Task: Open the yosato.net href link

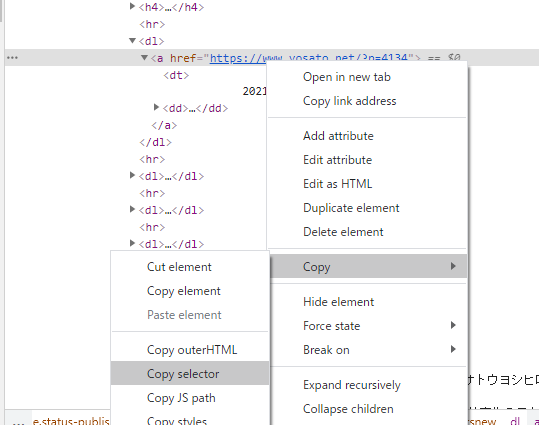Action: tap(308, 58)
